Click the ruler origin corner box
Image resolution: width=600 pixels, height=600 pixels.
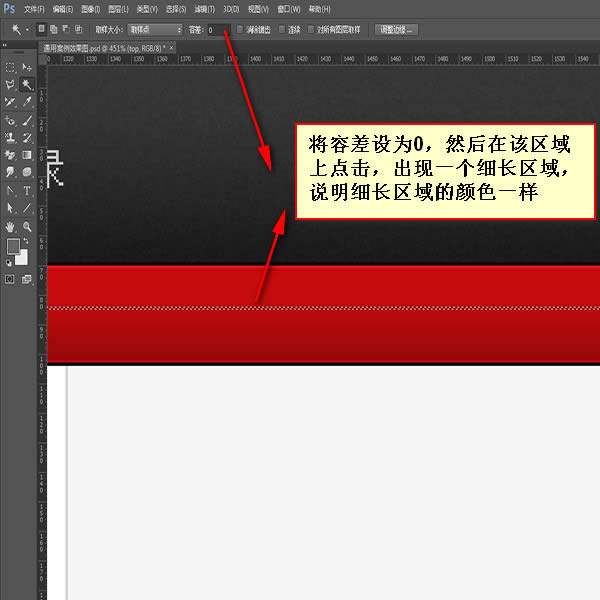coord(42,59)
